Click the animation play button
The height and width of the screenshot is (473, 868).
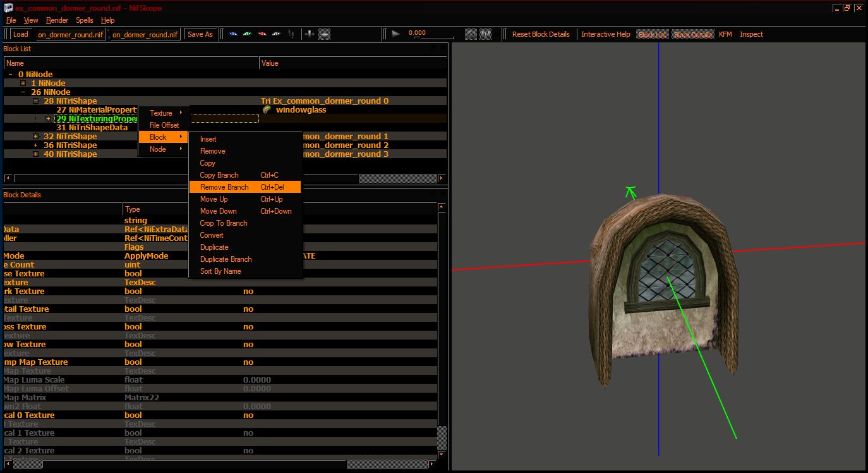pos(396,34)
